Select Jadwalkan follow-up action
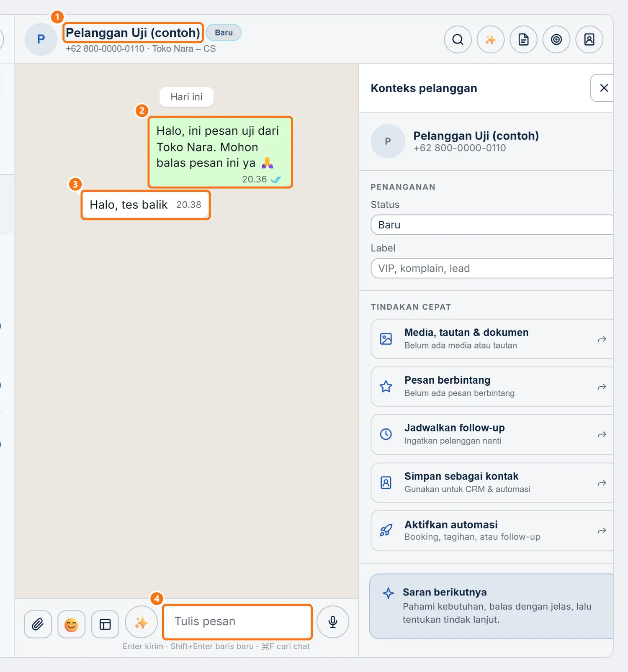 (x=492, y=434)
